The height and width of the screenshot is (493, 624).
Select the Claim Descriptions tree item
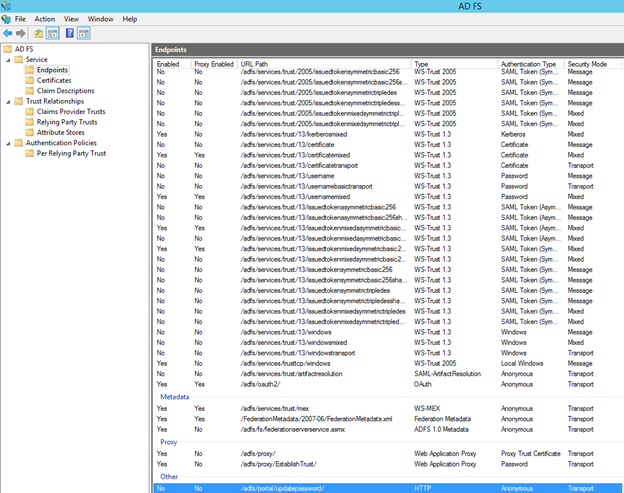pos(65,91)
